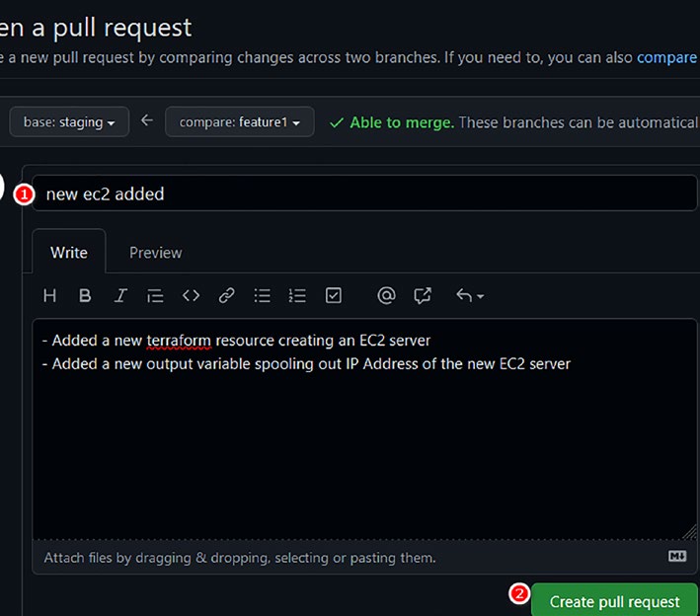Insert code snippet formatting
Image resolution: width=700 pixels, height=616 pixels.
192,295
